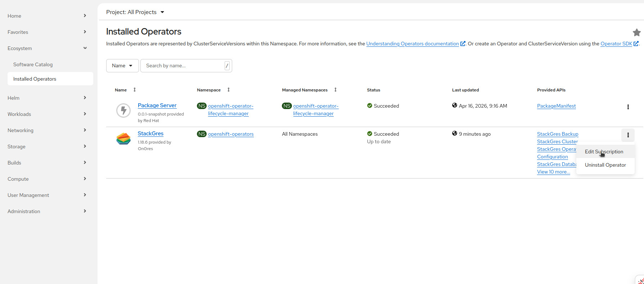This screenshot has width=644, height=284.
Task: Open the Name filter type dropdown
Action: [x=122, y=66]
